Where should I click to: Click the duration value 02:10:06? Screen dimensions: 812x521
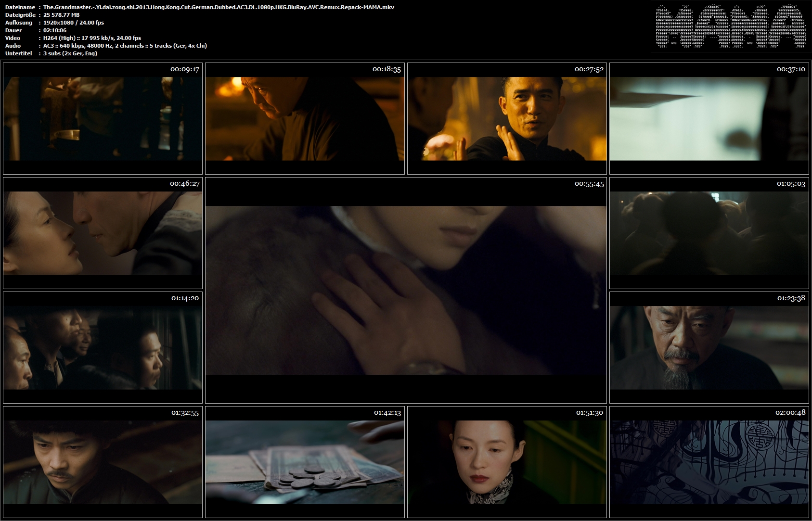(x=55, y=30)
